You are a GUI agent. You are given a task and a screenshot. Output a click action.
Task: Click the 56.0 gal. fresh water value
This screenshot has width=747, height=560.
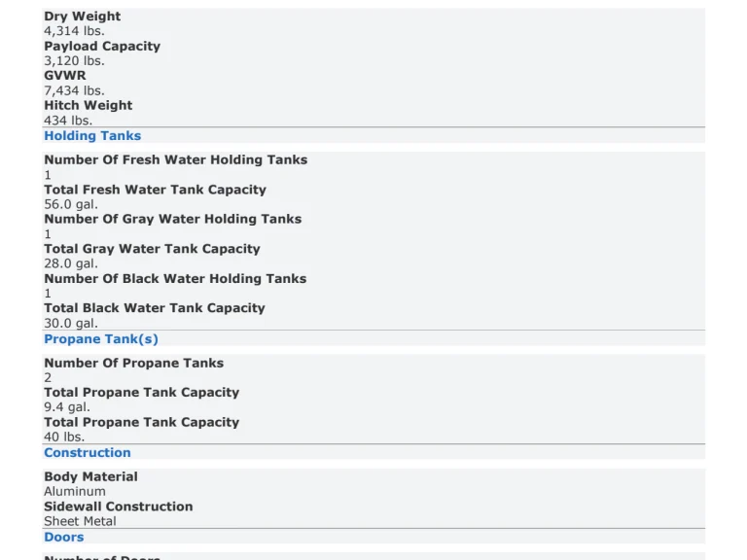pos(70,204)
